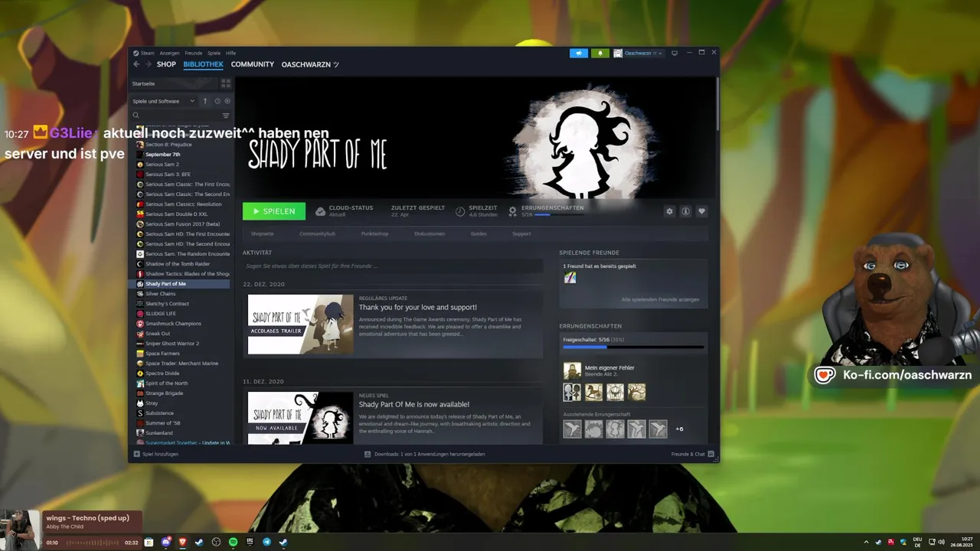Click the Spielzeit clock icon
The width and height of the screenshot is (980, 551).
(460, 211)
